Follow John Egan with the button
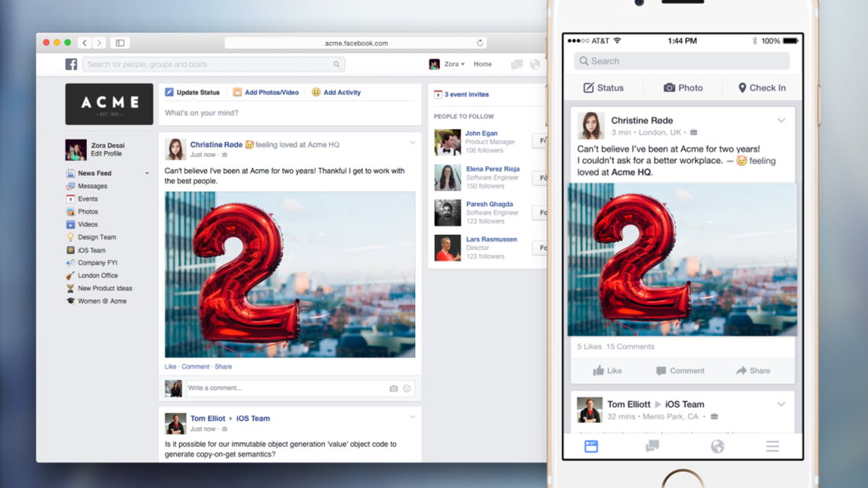This screenshot has height=488, width=868. click(x=540, y=141)
